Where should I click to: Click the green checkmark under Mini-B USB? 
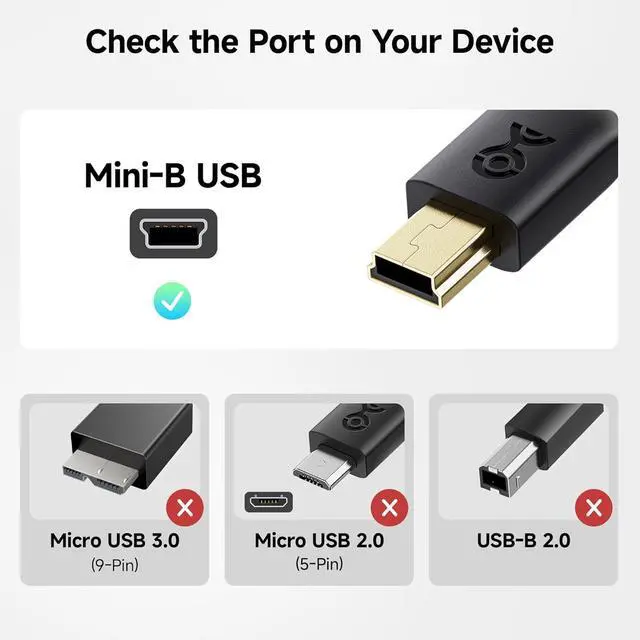point(172,301)
